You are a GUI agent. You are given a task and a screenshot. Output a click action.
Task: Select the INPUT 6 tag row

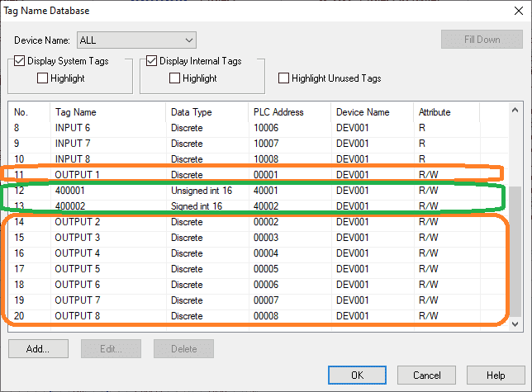[258, 128]
